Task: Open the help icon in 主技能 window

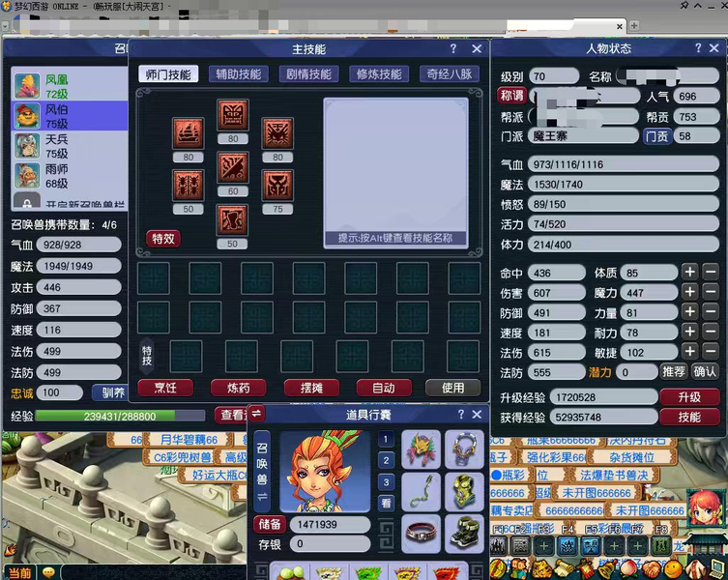Action: click(x=453, y=48)
